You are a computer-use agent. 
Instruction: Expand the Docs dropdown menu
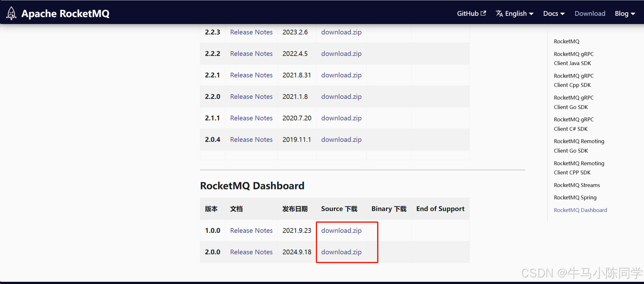[554, 14]
